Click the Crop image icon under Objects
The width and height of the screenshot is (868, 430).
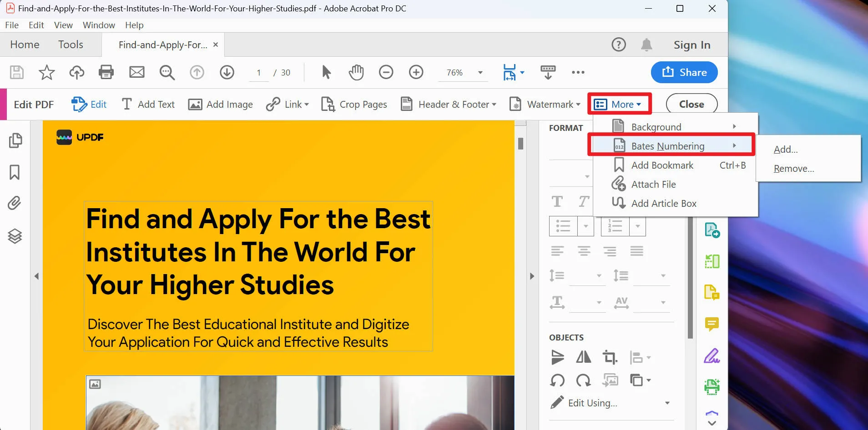click(x=610, y=358)
